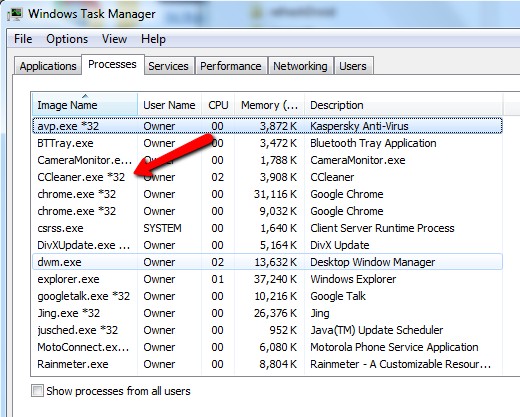
Task: Select the CCleaner.exe *32 process row
Action: coord(267,177)
